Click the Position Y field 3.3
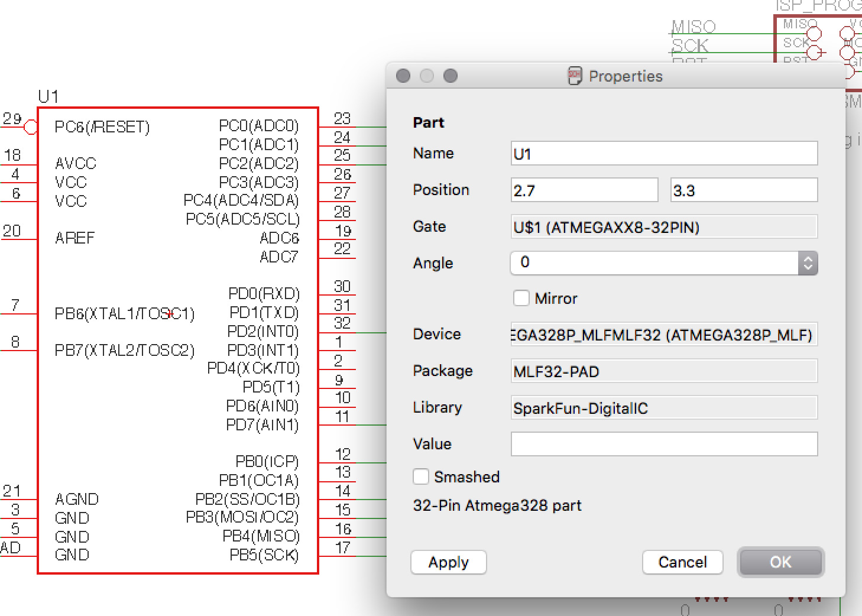 tap(744, 190)
